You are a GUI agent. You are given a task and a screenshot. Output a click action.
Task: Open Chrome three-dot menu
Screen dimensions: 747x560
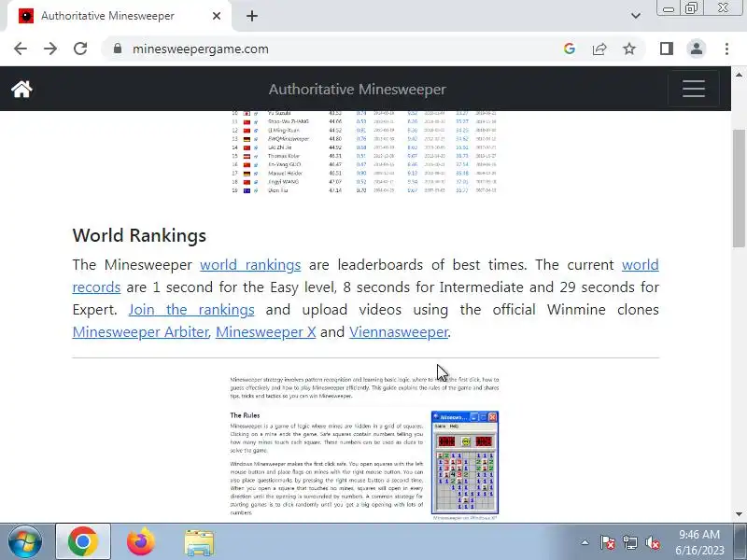click(x=726, y=49)
